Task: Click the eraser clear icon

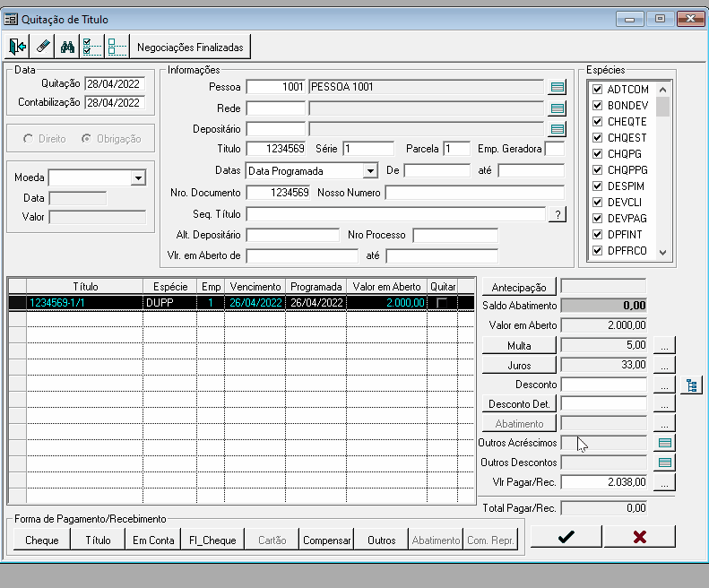Action: [42, 47]
